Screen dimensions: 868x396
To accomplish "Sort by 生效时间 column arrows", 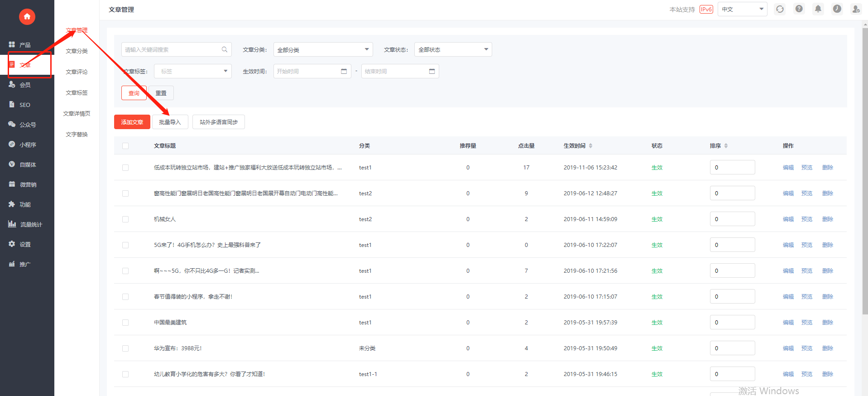I will pyautogui.click(x=590, y=146).
